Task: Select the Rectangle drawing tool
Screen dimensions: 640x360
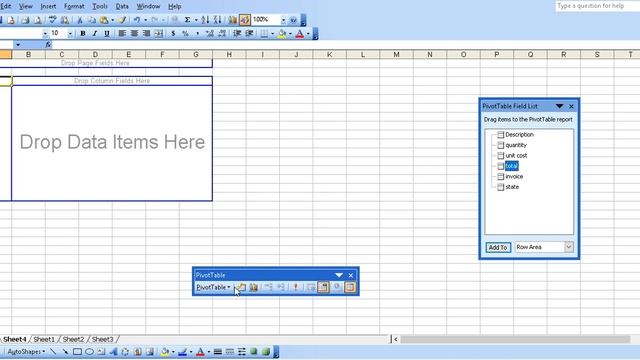Action: pos(77,351)
